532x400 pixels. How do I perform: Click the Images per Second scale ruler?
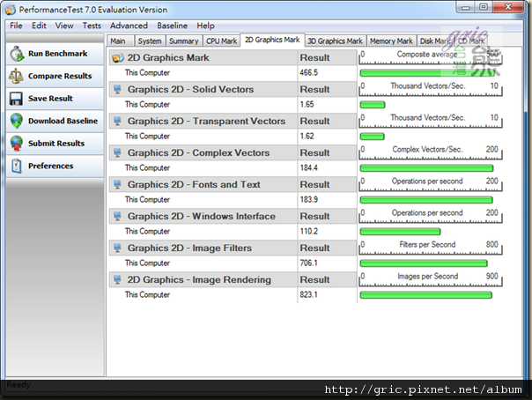pos(430,279)
